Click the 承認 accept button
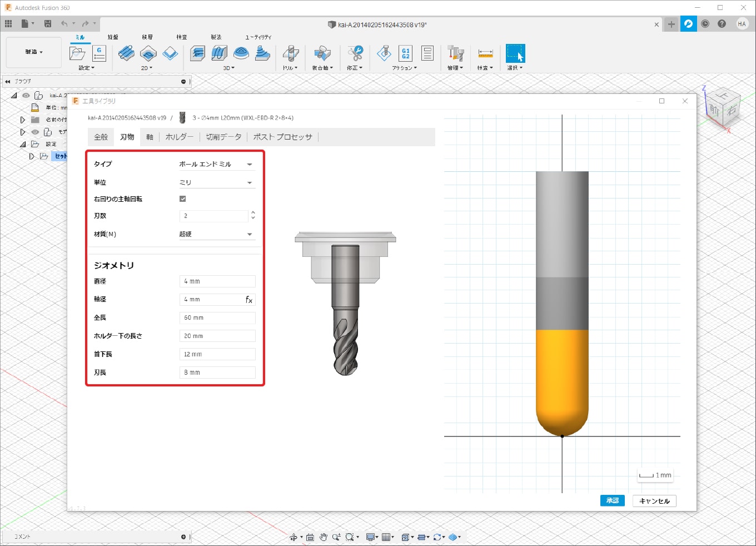Screen dimensions: 756x546 612,500
